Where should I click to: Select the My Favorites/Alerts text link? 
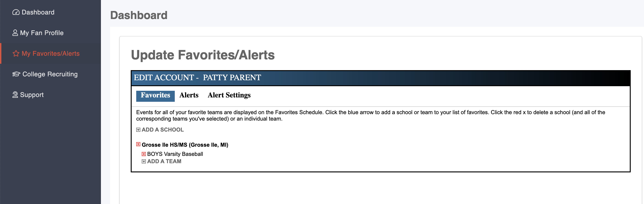click(50, 53)
